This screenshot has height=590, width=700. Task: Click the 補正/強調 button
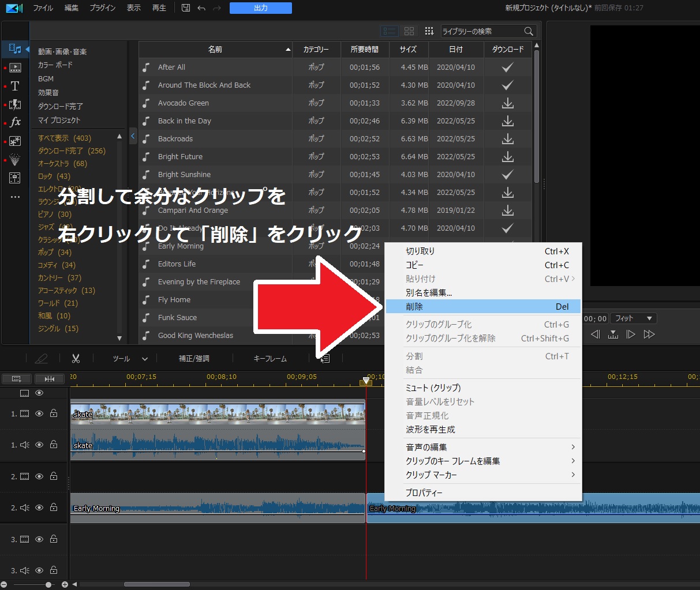coord(194,359)
